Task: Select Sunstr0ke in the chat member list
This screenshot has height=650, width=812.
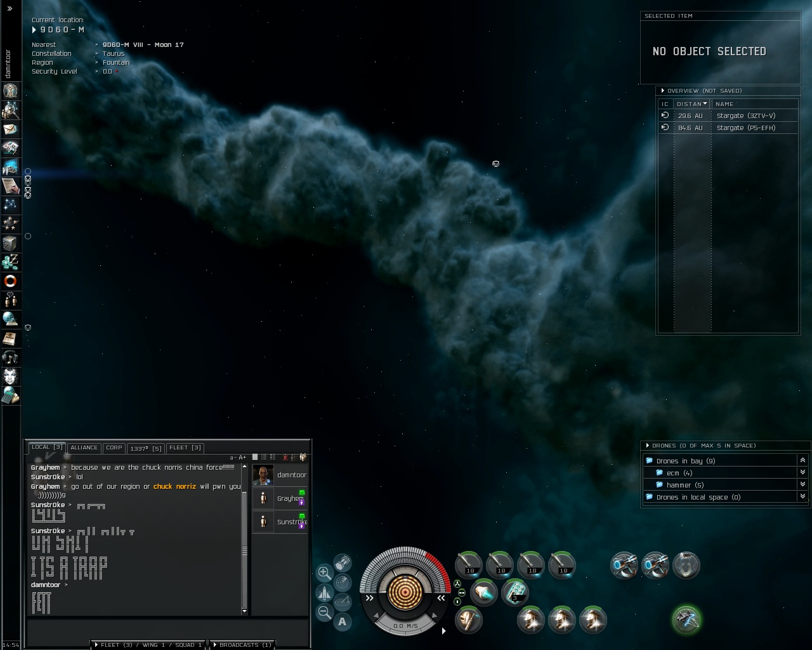Action: tap(280, 522)
